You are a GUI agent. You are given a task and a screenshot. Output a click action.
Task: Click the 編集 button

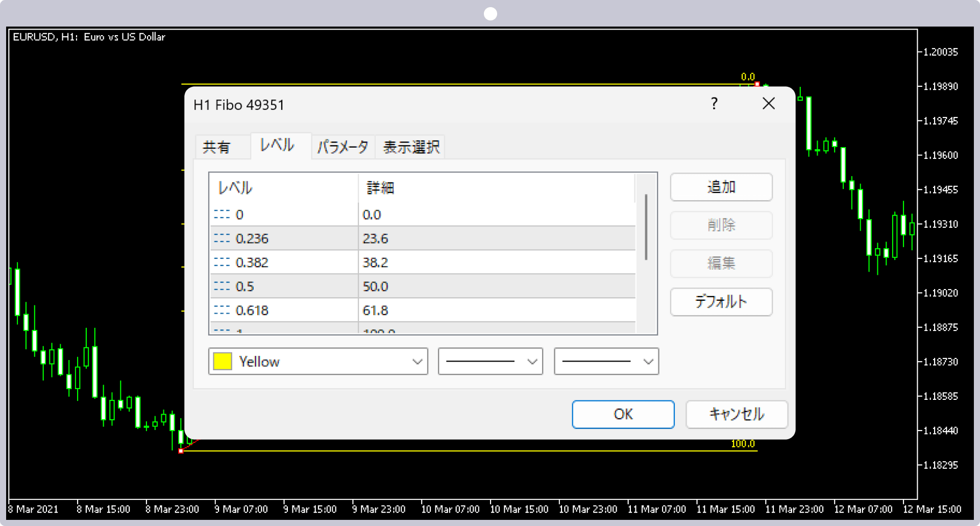(x=721, y=264)
